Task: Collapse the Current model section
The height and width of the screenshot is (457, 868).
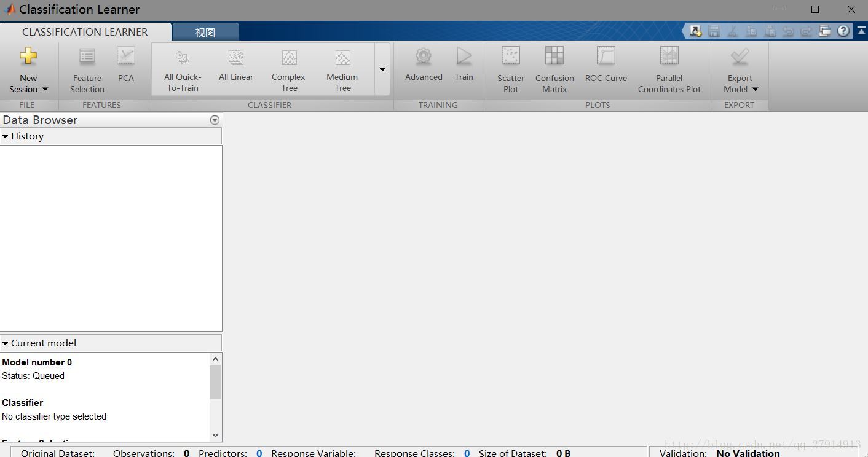Action: click(6, 343)
